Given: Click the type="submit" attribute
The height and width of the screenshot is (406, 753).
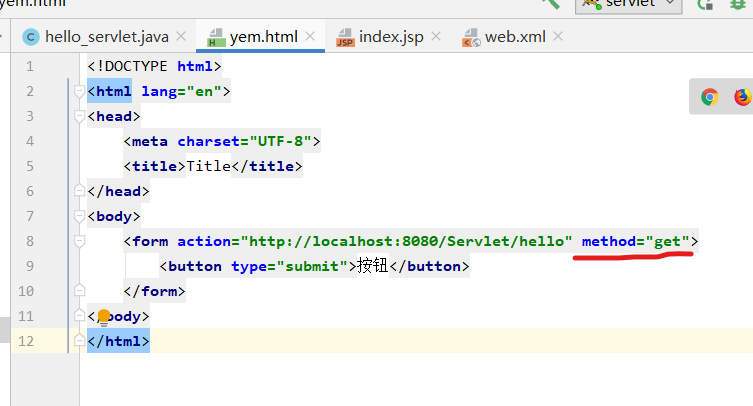Looking at the screenshot, I should pyautogui.click(x=290, y=266).
